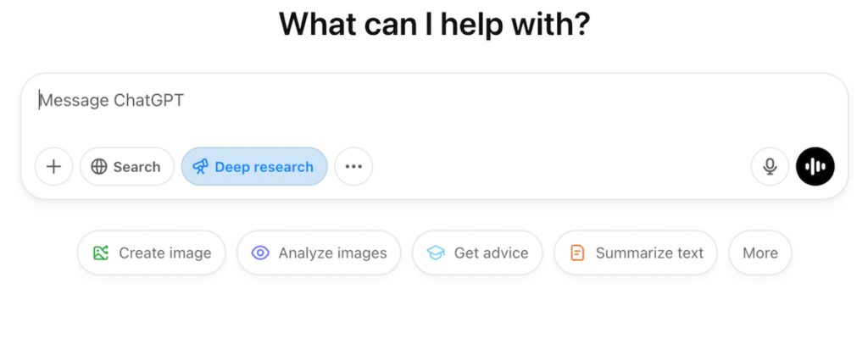Click the orange document icon on Summarize text

coord(577,253)
